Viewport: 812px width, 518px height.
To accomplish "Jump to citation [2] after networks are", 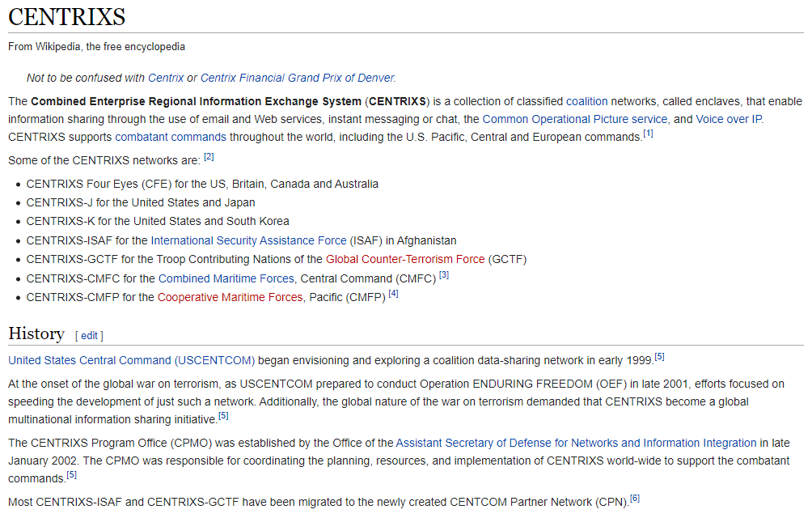I will (209, 157).
